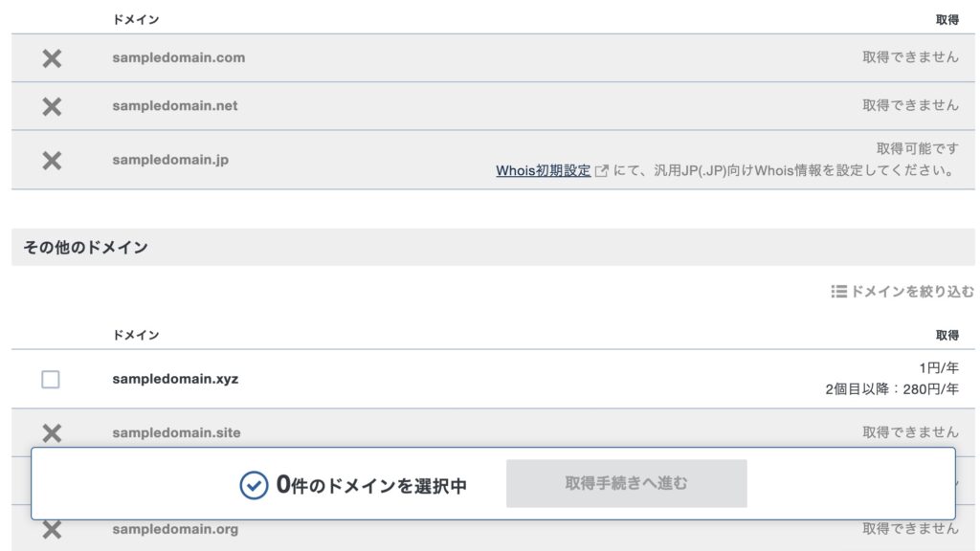Screen dimensions: 980x551
Task: Click the その他のドメイン section header
Action: (86, 248)
